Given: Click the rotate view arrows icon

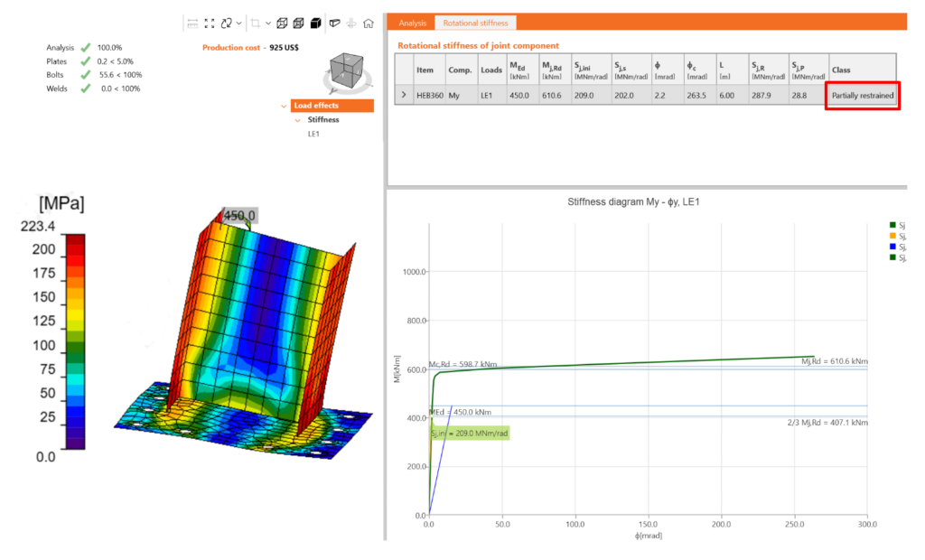Looking at the screenshot, I should pyautogui.click(x=226, y=23).
